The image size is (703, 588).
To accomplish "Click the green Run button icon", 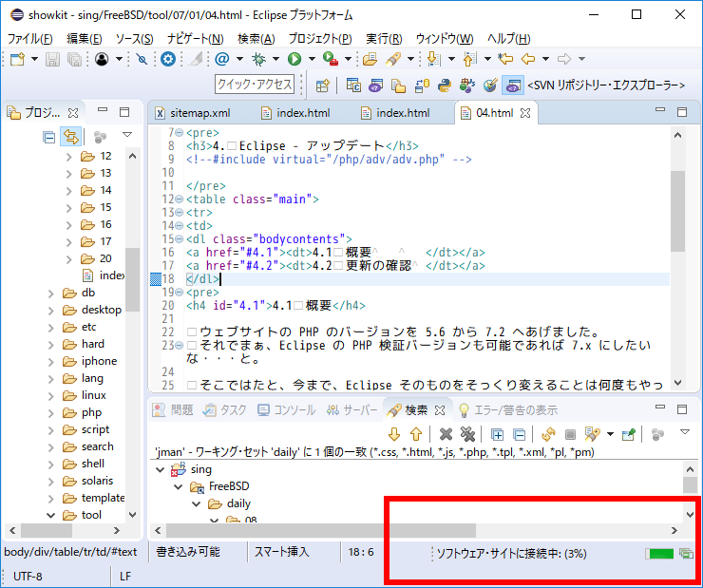I will (294, 59).
